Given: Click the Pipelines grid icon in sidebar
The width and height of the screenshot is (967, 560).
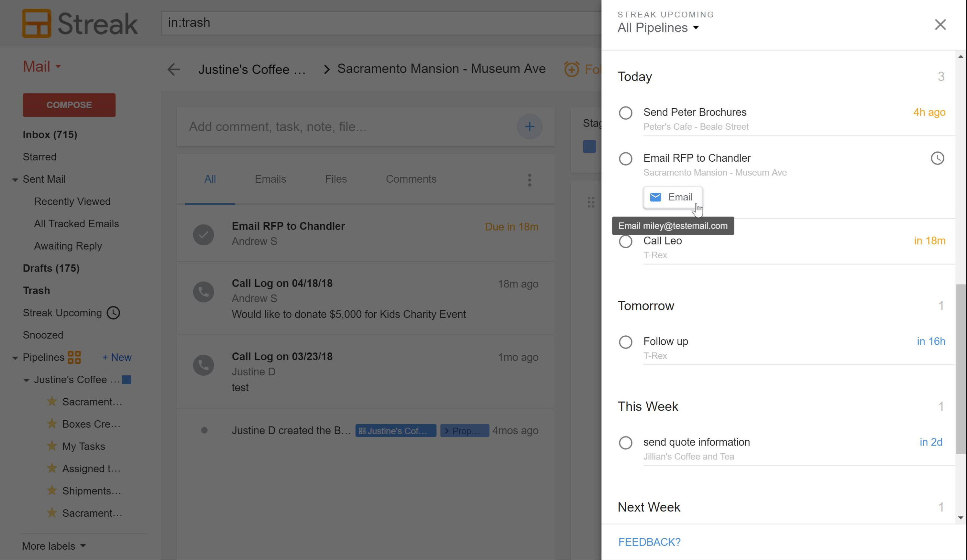Looking at the screenshot, I should point(74,357).
